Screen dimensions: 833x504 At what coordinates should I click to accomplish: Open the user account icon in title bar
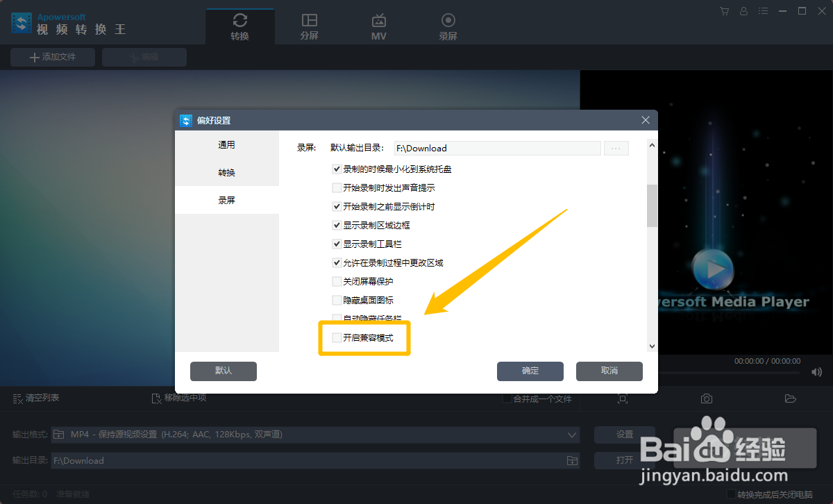(744, 11)
